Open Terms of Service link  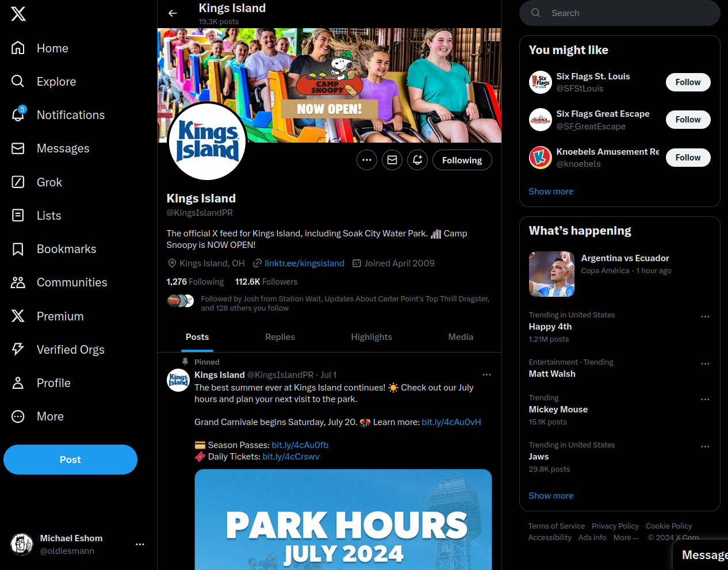pyautogui.click(x=557, y=526)
